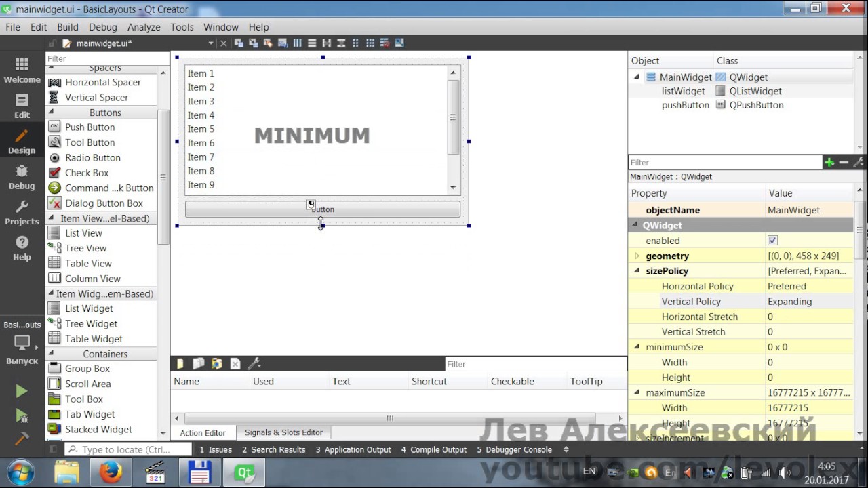Click the Break Layout toolbar icon

(x=385, y=43)
